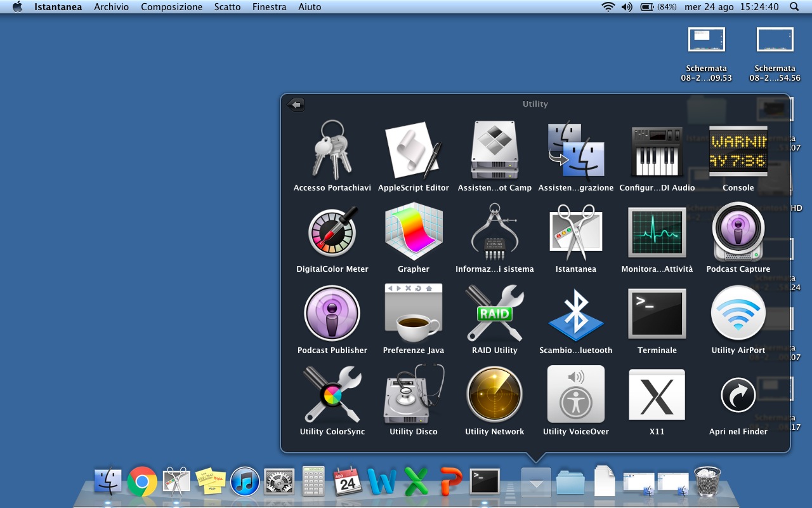This screenshot has height=508, width=812.
Task: Go back with the stack's arrow button
Action: point(296,105)
